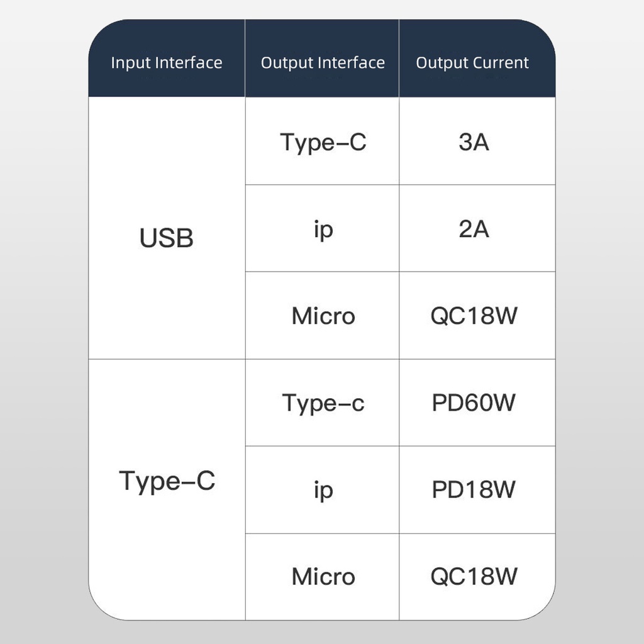
Task: Click QC18W cell in the USB section
Action: point(474,316)
